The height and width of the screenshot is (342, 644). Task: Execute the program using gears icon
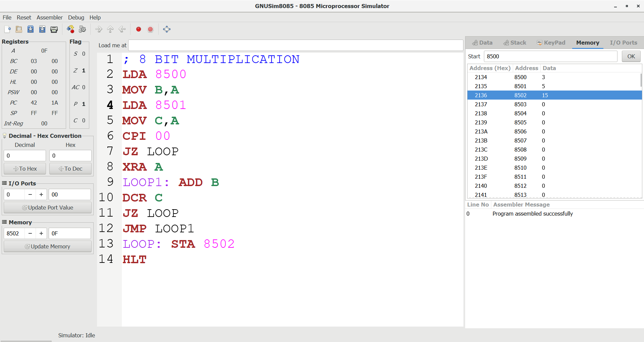pyautogui.click(x=82, y=29)
